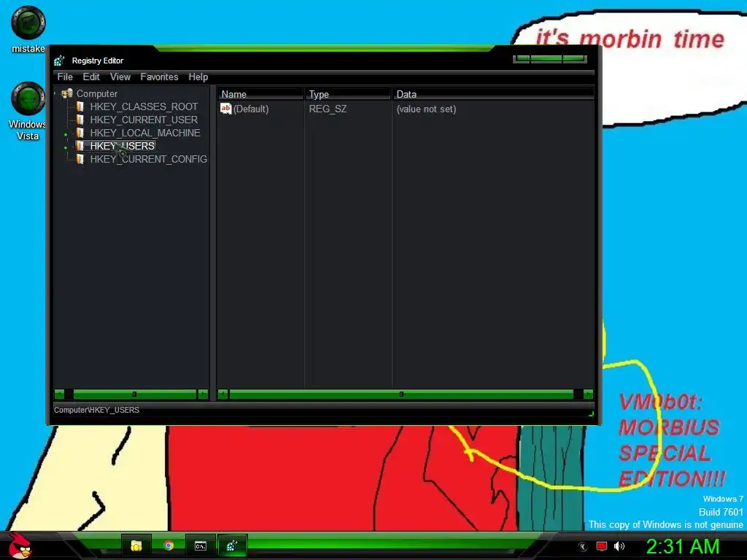This screenshot has width=747, height=560.
Task: Click the values pane horizontal scrollbar thumb
Action: click(402, 394)
